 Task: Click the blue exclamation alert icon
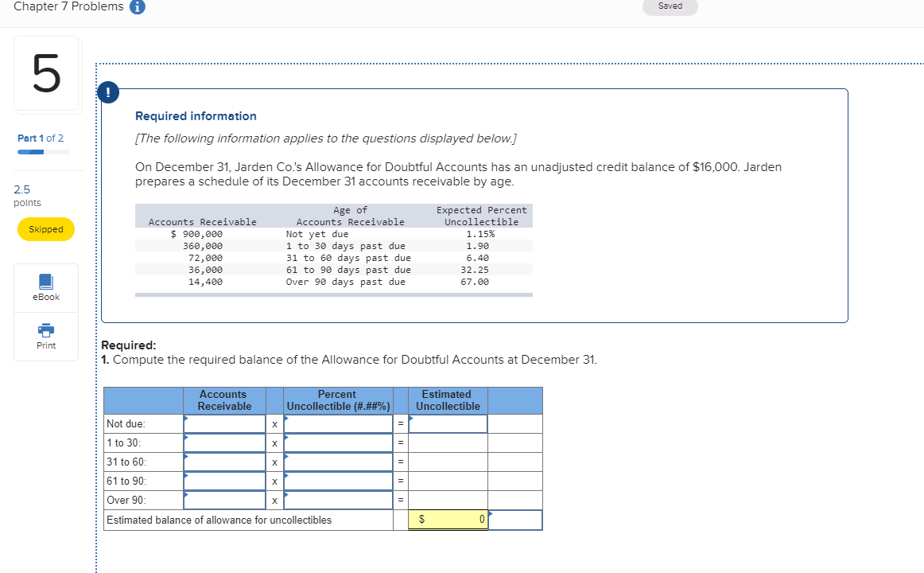(x=107, y=92)
